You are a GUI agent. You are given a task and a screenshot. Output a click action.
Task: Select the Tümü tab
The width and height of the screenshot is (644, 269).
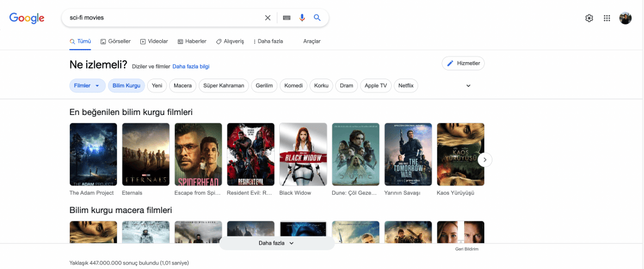80,41
